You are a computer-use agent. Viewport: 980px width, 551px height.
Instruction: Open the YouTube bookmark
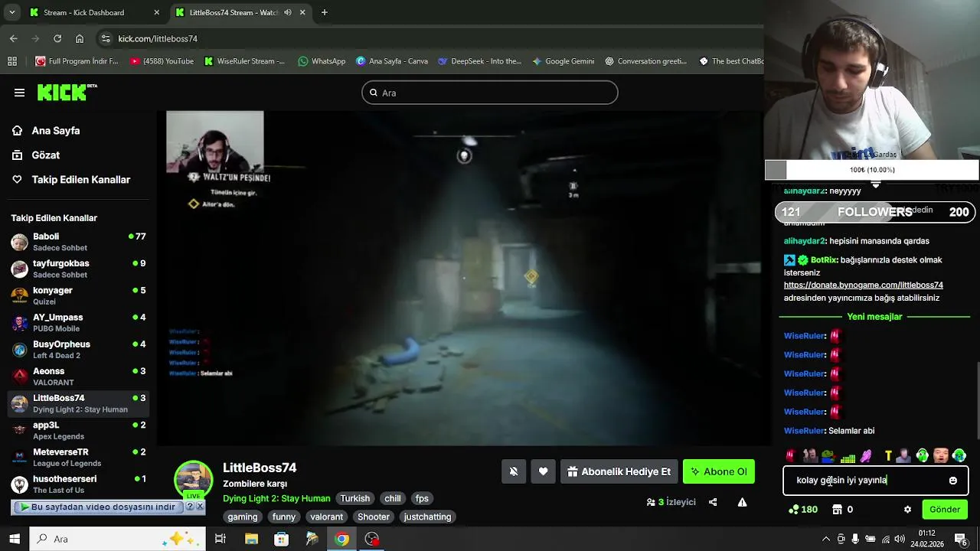pyautogui.click(x=162, y=61)
